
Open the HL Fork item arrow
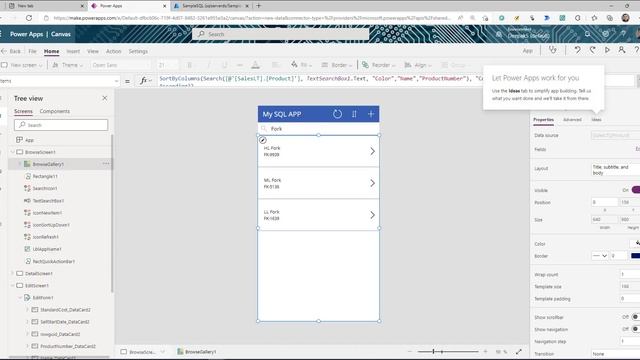click(372, 151)
